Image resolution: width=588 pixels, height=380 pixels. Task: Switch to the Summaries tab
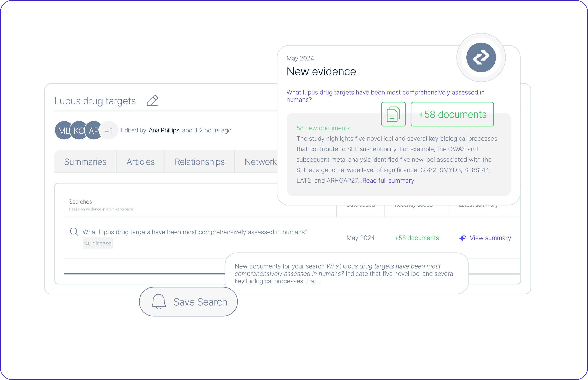[x=85, y=162]
